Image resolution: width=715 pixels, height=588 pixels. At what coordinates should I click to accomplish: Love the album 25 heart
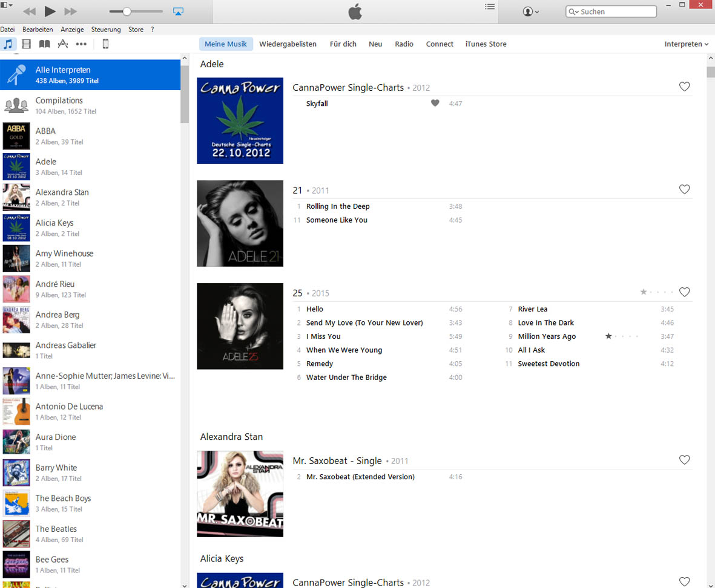point(685,292)
